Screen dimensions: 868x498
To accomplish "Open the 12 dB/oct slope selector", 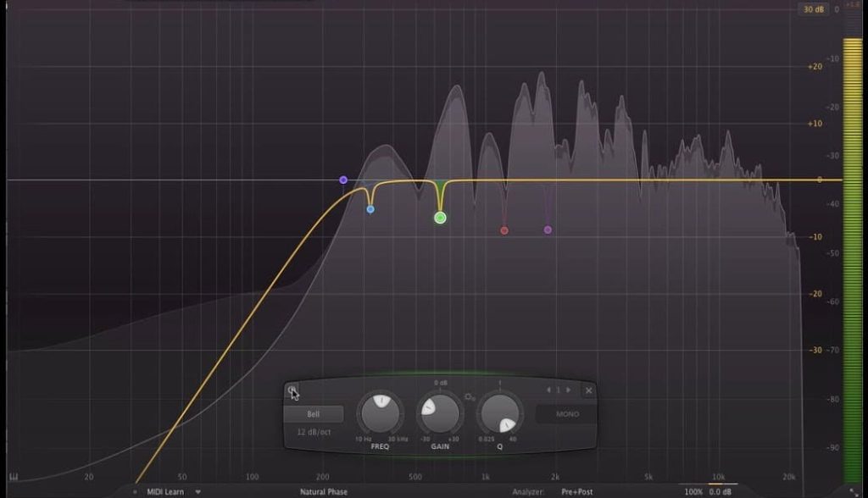I will (x=316, y=430).
